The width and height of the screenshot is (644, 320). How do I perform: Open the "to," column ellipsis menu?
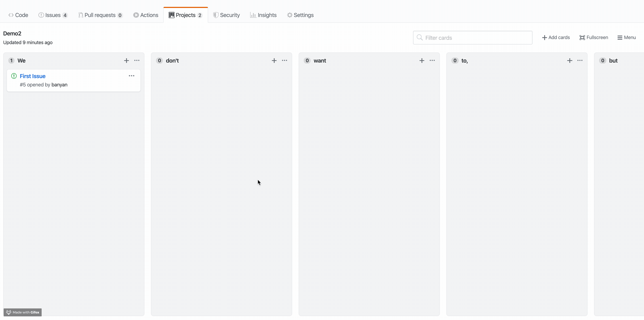tap(580, 60)
